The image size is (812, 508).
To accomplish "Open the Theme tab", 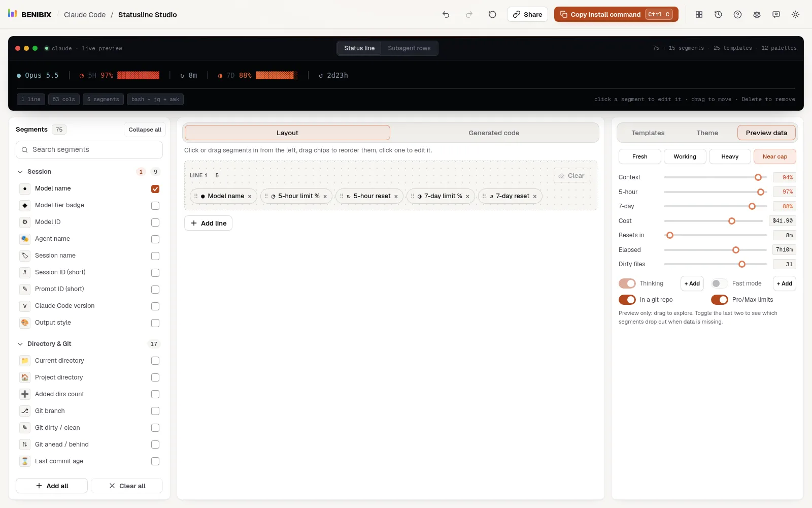I will pos(707,133).
